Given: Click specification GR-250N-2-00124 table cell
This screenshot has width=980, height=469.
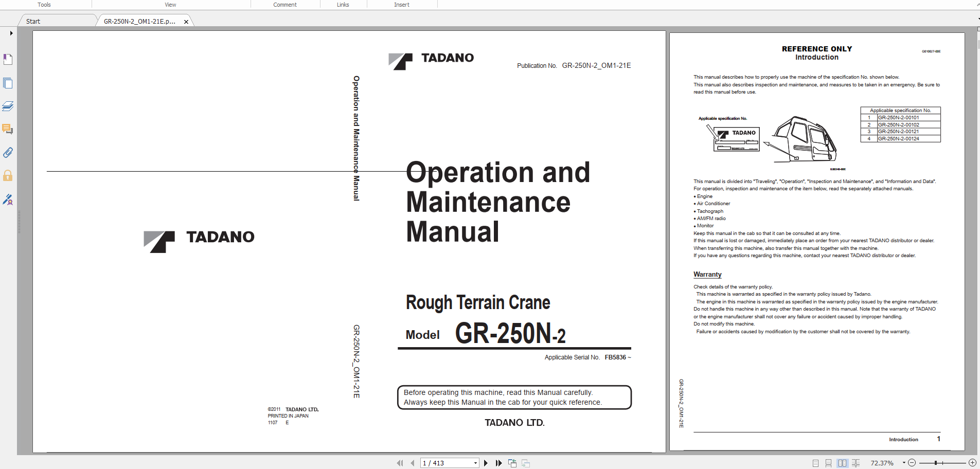Looking at the screenshot, I should click(908, 139).
